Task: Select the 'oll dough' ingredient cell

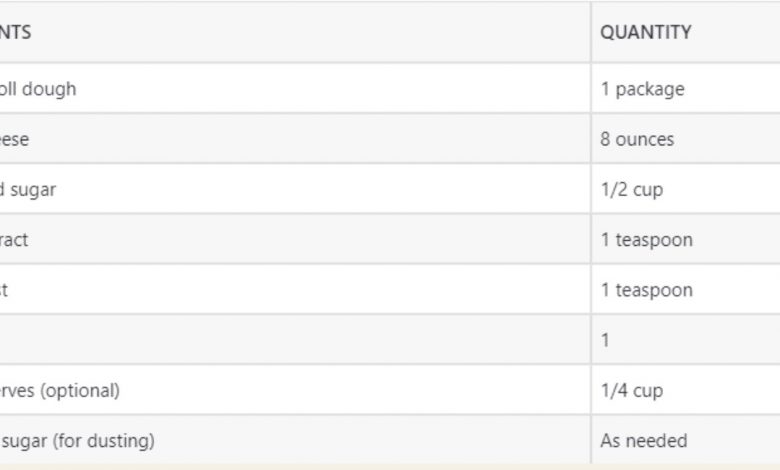Action: pyautogui.click(x=38, y=89)
